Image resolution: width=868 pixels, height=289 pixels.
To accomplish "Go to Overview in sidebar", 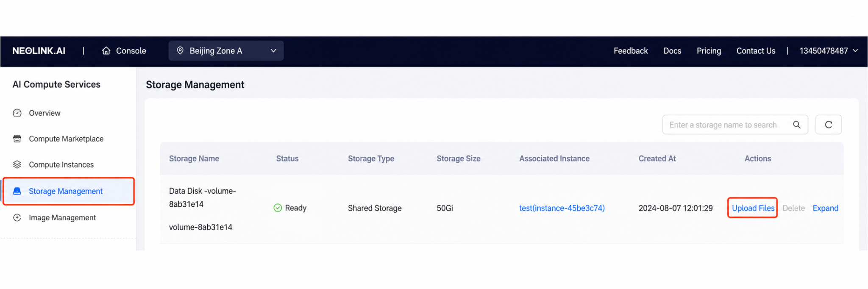I will (x=45, y=113).
